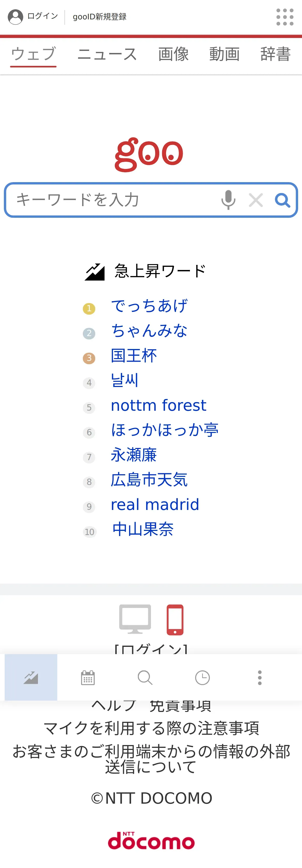This screenshot has height=868, width=302.
Task: Switch to the 画像 tab
Action: 173,54
